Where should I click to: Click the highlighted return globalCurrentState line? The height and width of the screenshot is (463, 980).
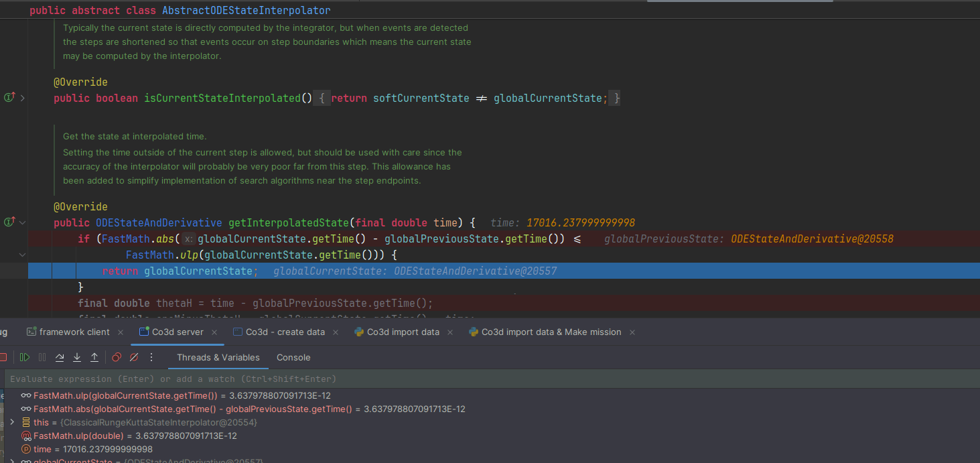click(x=504, y=271)
